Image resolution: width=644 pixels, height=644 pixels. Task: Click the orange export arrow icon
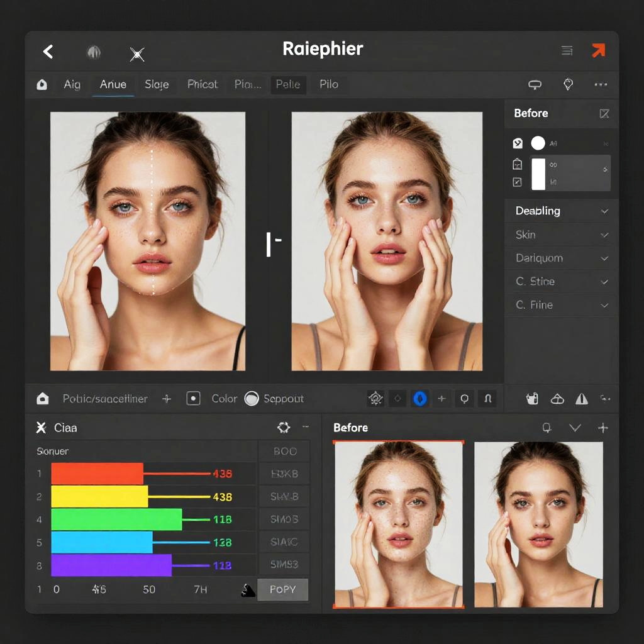pyautogui.click(x=598, y=51)
